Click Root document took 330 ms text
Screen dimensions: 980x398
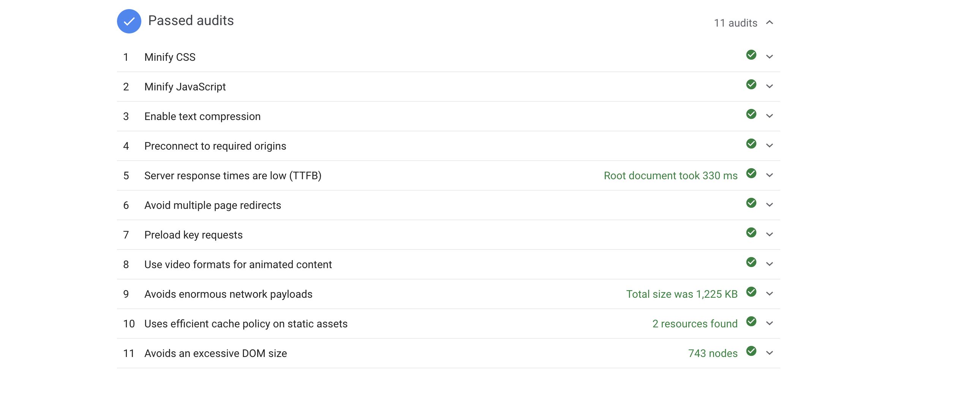point(670,176)
